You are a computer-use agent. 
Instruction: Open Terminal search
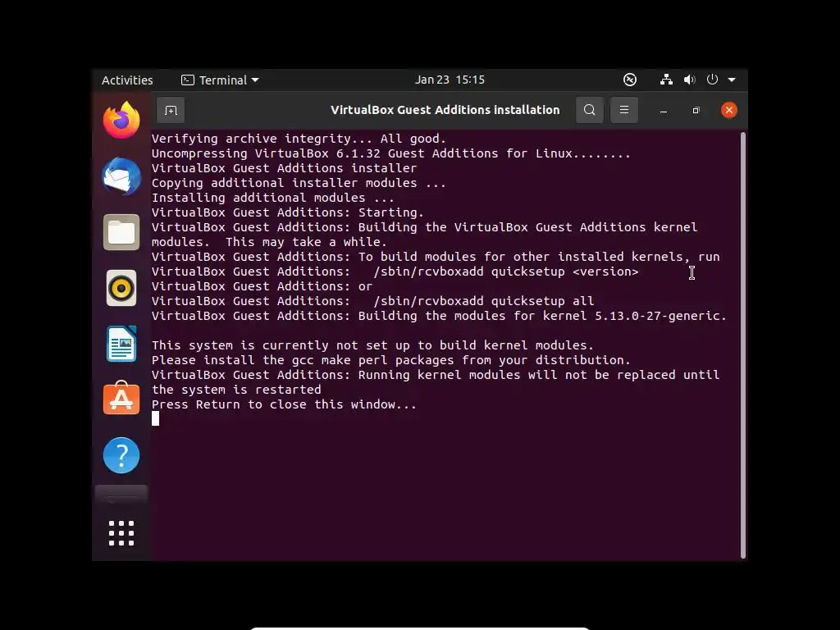[x=590, y=110]
